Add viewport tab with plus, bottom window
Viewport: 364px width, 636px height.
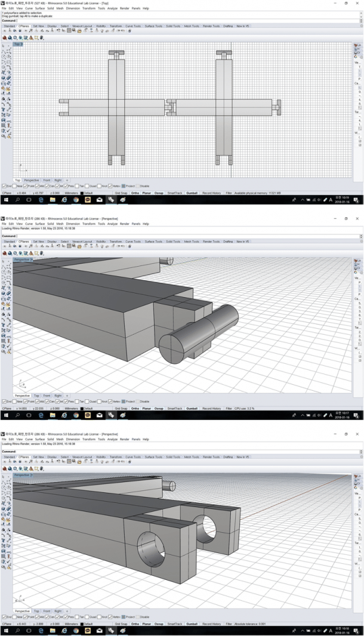pyautogui.click(x=67, y=611)
